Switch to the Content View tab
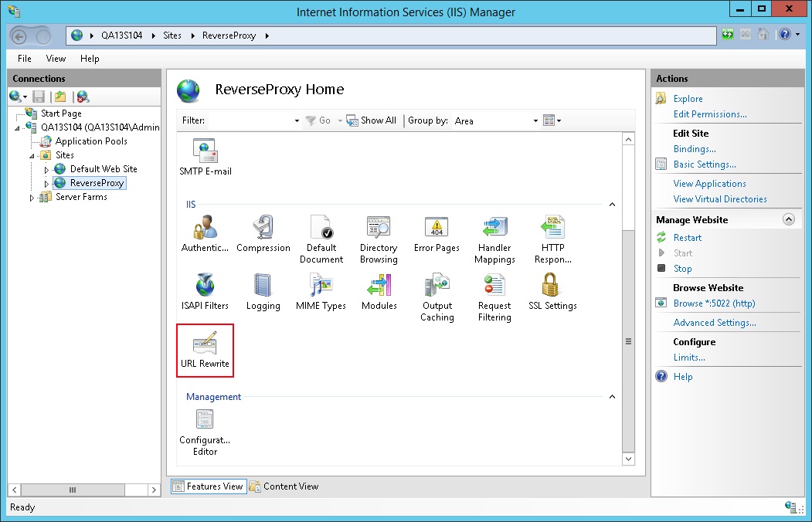 pyautogui.click(x=284, y=486)
